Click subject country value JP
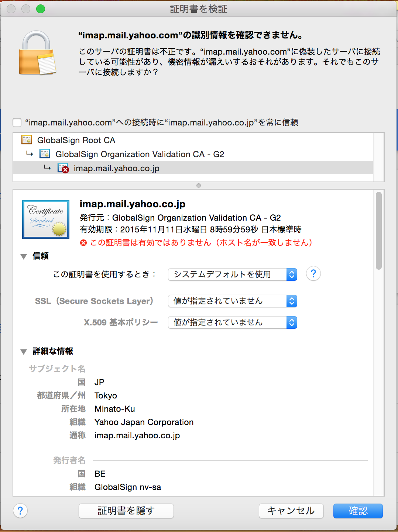The image size is (398, 532). tap(99, 382)
